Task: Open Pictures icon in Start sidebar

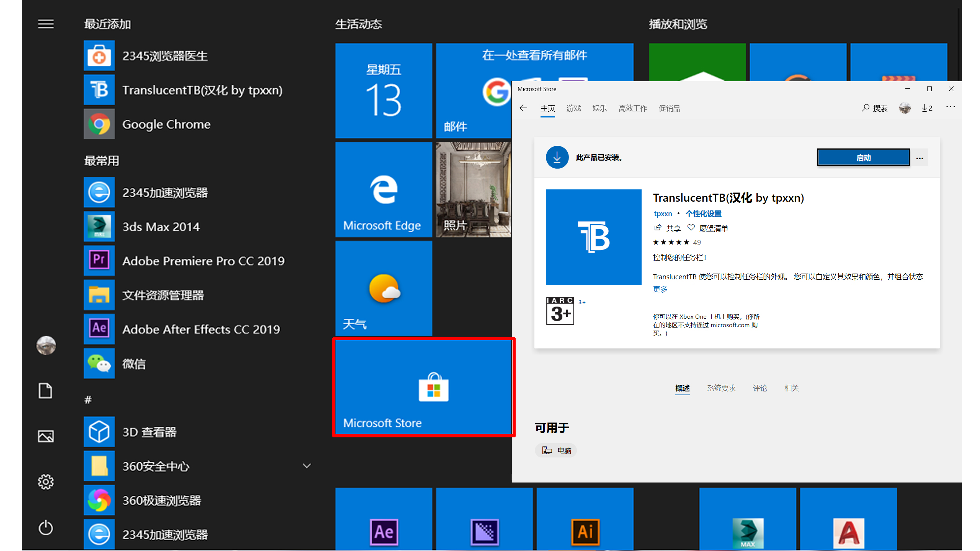Action: point(46,436)
